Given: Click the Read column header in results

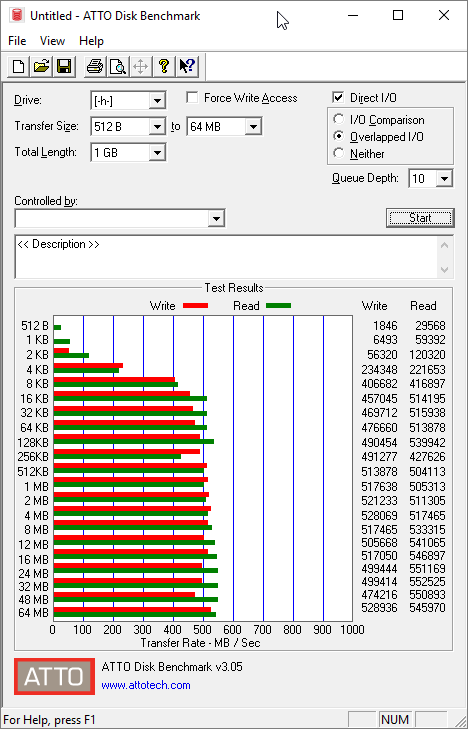Looking at the screenshot, I should (x=423, y=306).
